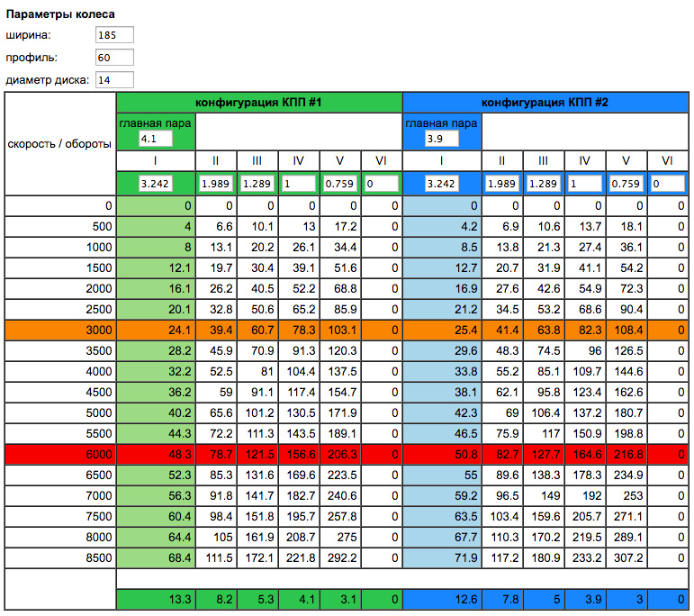Click the 7000 rpm row label
The width and height of the screenshot is (694, 616).
click(x=99, y=496)
